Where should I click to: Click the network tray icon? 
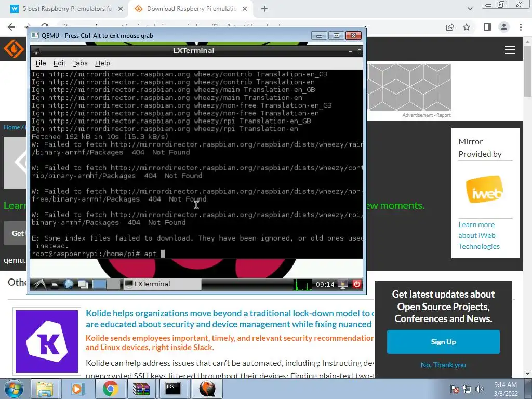coord(467,389)
